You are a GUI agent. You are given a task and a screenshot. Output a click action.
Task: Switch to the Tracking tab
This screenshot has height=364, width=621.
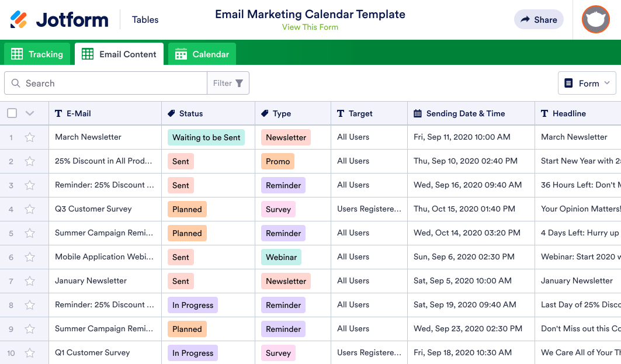37,54
